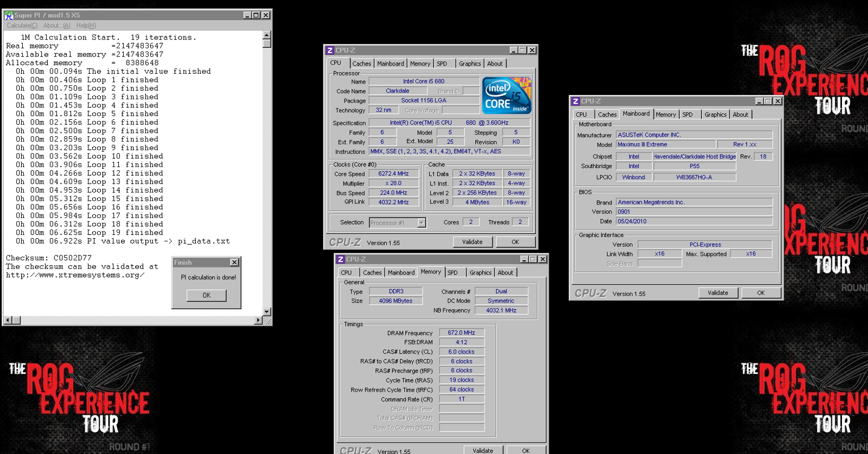
Task: Open the Help menu in Super PI
Action: coord(86,25)
